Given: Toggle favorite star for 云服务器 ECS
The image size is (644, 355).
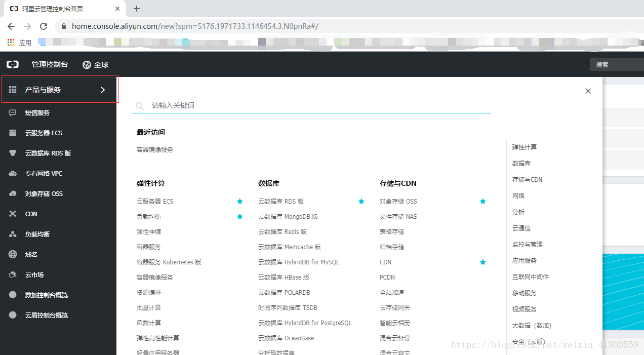Looking at the screenshot, I should (x=240, y=201).
